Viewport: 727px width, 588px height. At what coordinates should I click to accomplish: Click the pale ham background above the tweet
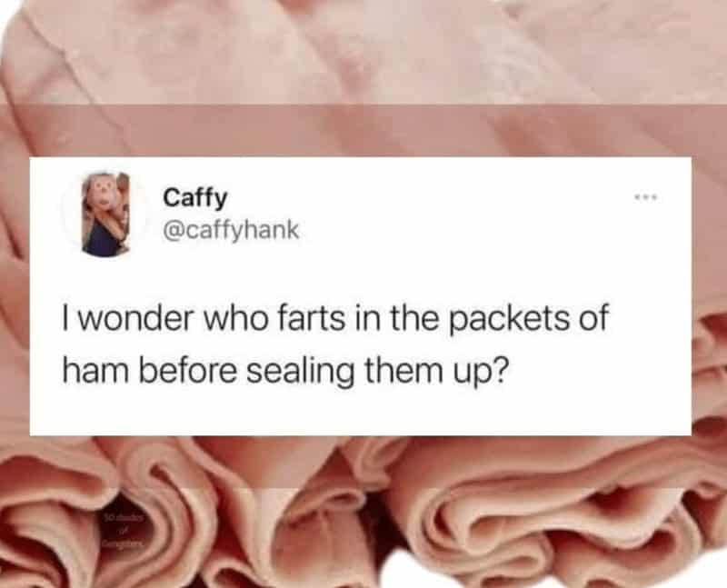click(x=363, y=78)
